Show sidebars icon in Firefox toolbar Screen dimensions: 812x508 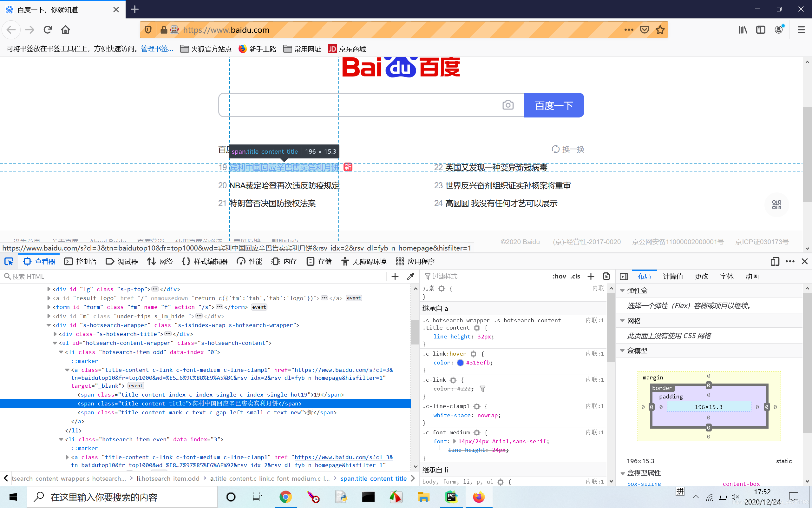[x=761, y=30]
